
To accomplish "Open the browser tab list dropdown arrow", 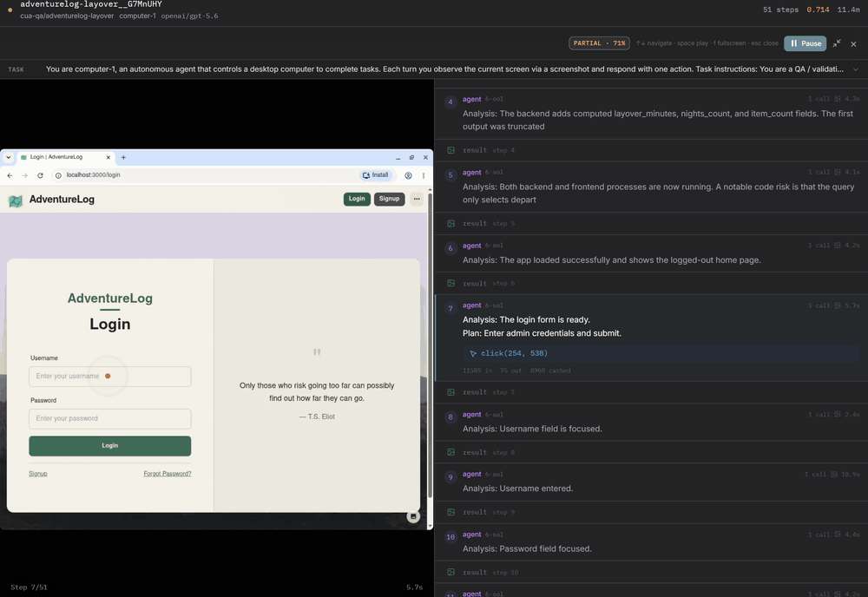I will pyautogui.click(x=9, y=157).
